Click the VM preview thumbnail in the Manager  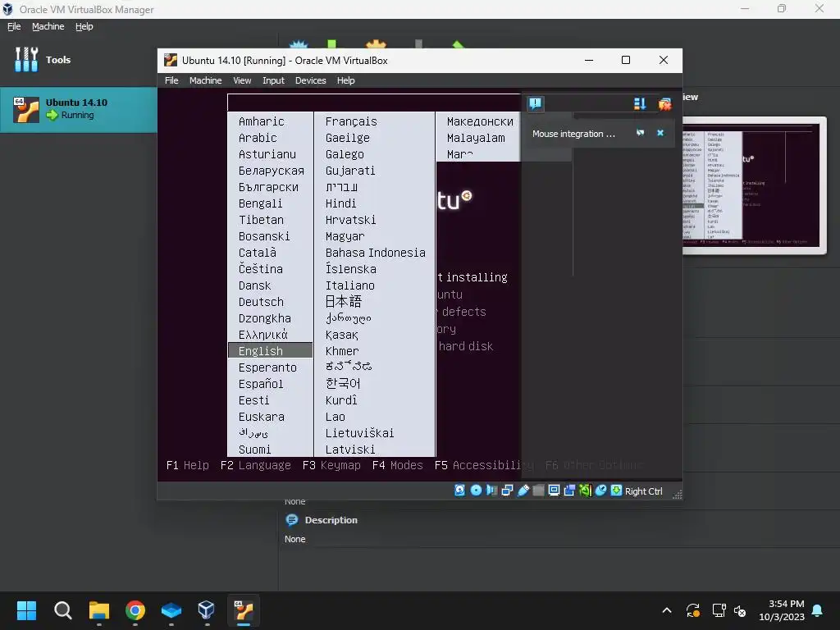pos(755,185)
